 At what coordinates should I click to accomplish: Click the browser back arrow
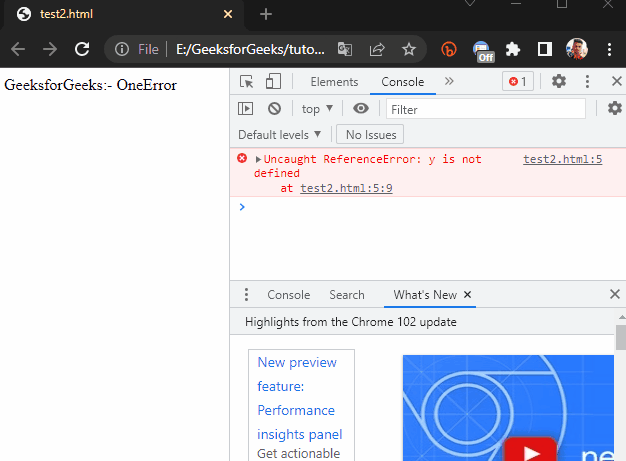coord(18,49)
